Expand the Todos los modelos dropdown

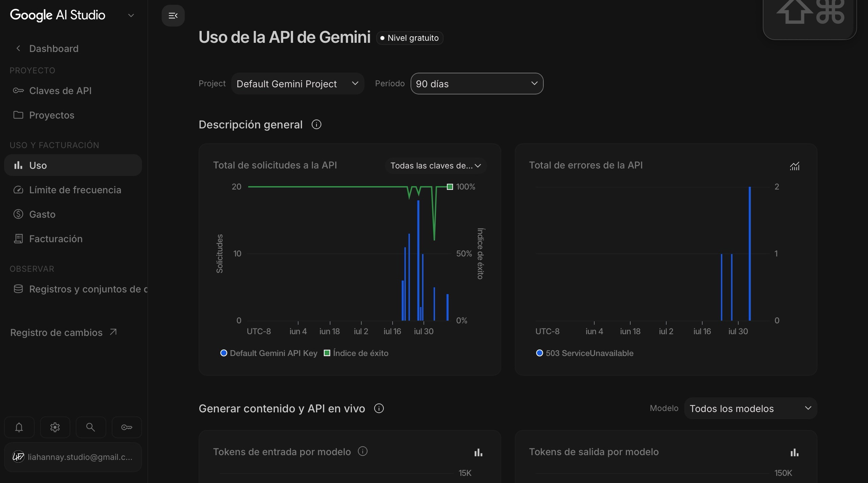click(751, 408)
